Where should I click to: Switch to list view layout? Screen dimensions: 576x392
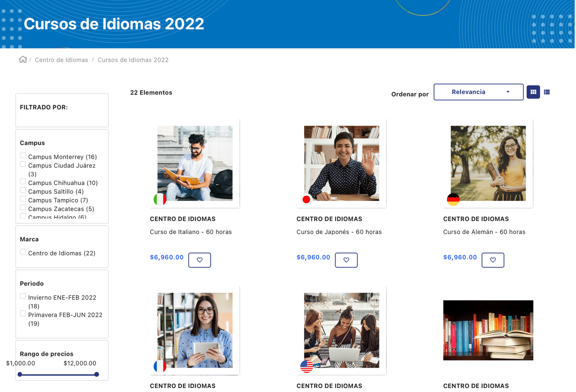click(x=547, y=92)
